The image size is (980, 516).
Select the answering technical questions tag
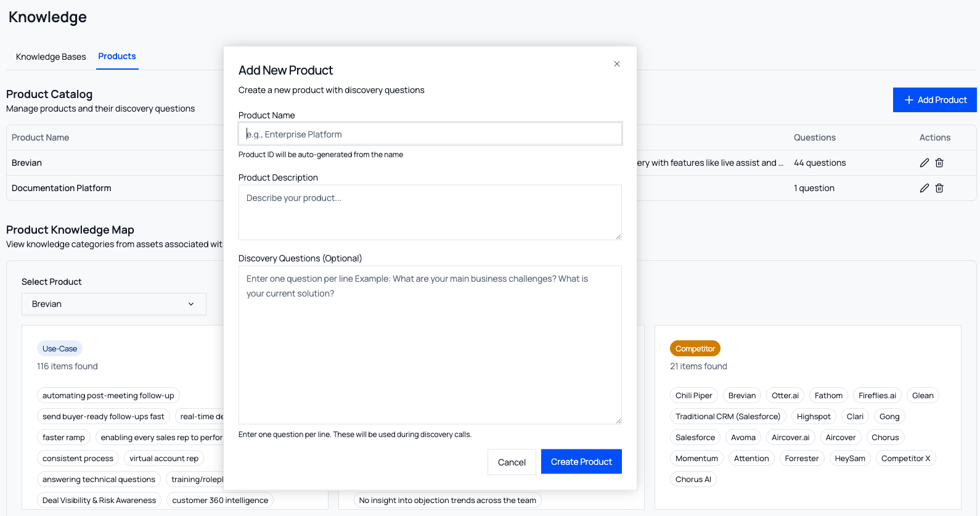(x=99, y=480)
